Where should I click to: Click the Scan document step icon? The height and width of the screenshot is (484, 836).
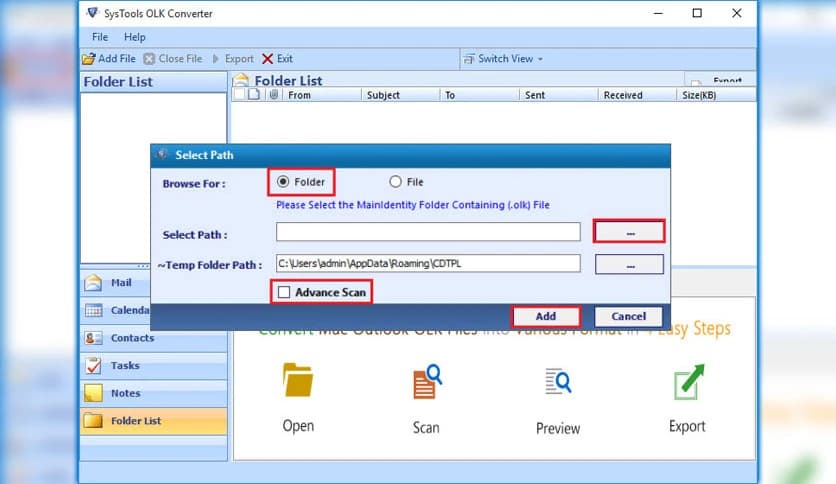(427, 382)
